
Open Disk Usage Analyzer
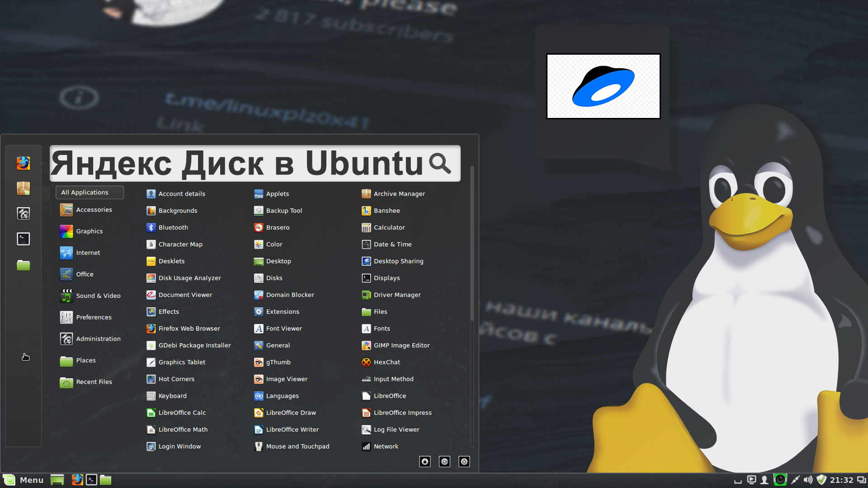[x=189, y=278]
